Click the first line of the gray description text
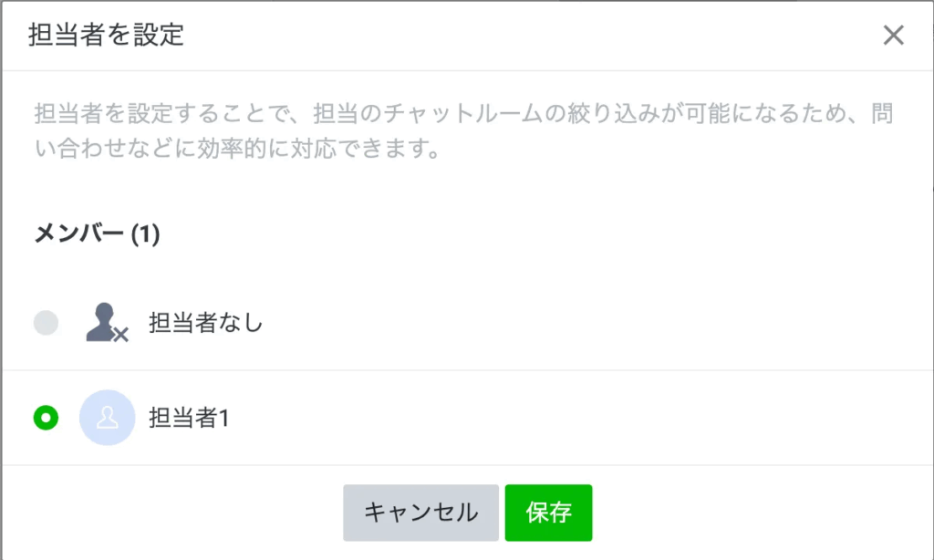Screen dimensions: 934x560 coord(465,115)
